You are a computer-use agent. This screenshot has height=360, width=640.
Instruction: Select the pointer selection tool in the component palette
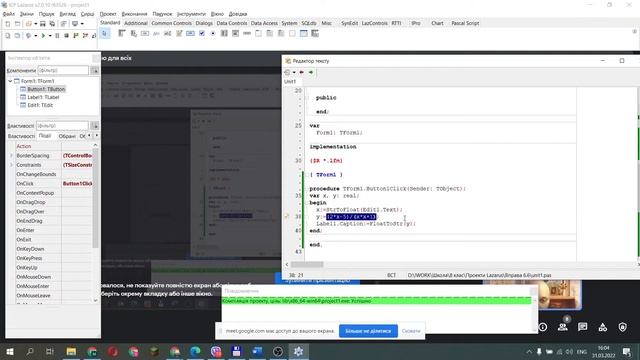click(x=105, y=33)
